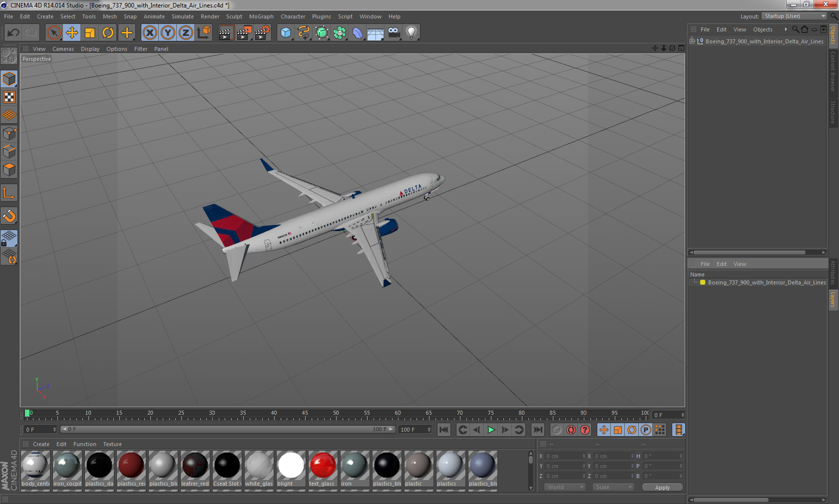Activate the Rotate tool

[108, 33]
